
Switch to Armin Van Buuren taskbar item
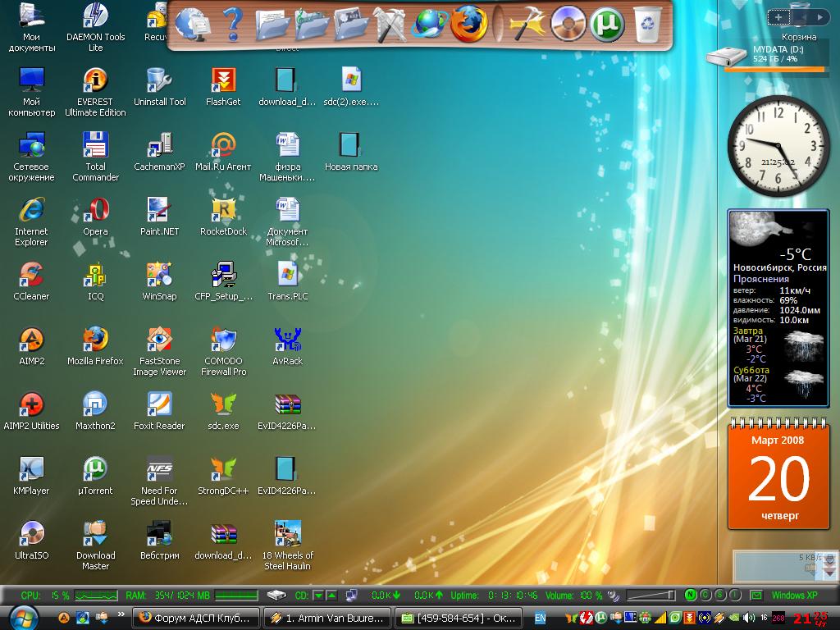[x=327, y=618]
